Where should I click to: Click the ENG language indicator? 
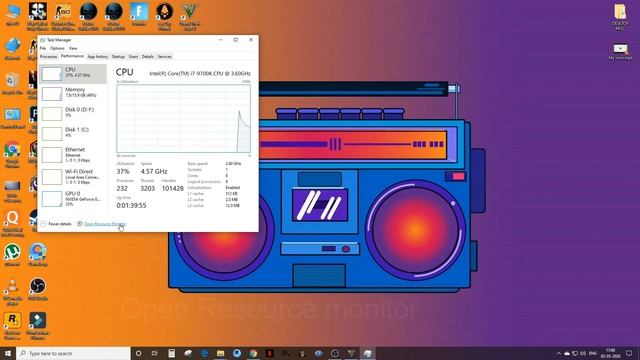(x=593, y=353)
